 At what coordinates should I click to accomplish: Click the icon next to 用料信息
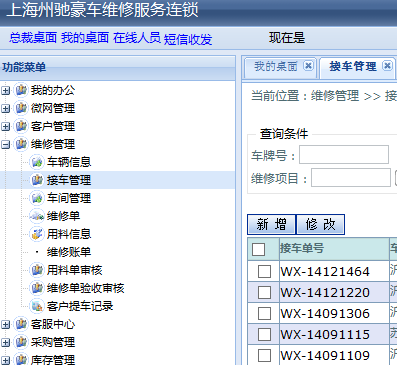[x=37, y=234]
